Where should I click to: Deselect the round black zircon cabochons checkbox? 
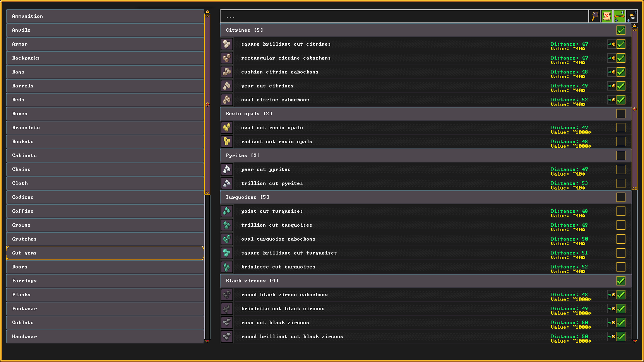tap(621, 295)
